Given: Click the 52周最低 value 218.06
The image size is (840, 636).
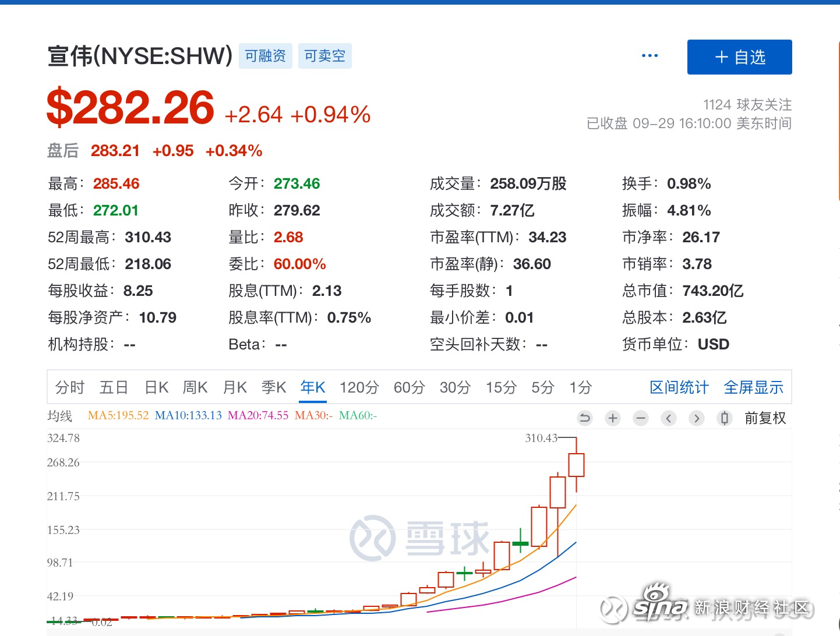Looking at the screenshot, I should 148,264.
